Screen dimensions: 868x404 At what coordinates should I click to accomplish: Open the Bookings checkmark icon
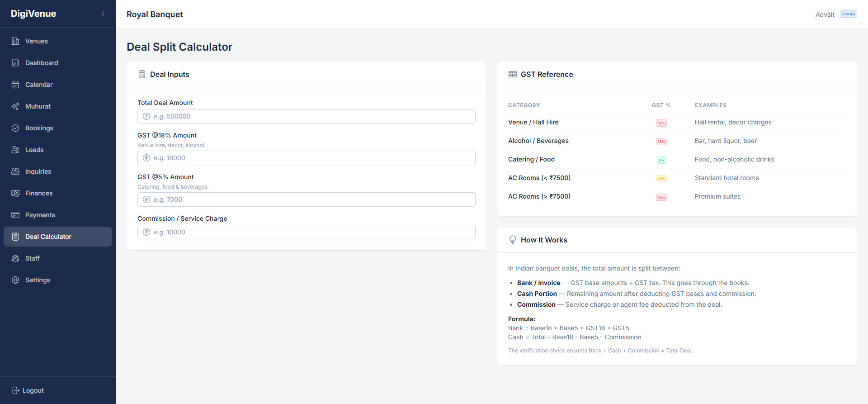pyautogui.click(x=15, y=128)
